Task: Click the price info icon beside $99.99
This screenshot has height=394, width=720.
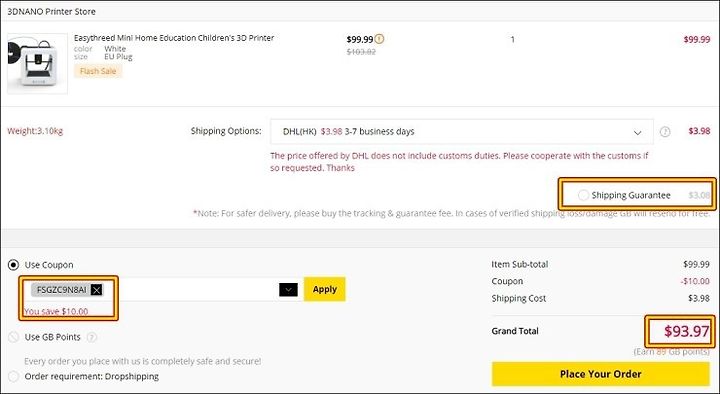Action: (379, 39)
